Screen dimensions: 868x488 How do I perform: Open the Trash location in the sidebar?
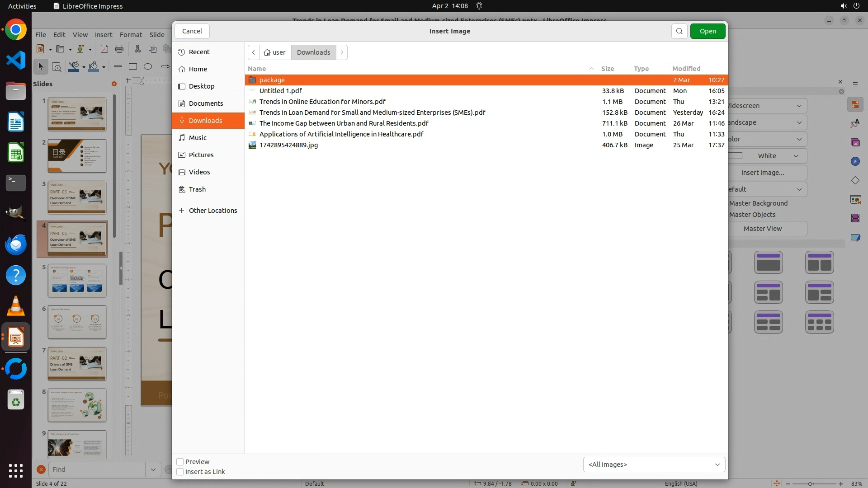(197, 189)
